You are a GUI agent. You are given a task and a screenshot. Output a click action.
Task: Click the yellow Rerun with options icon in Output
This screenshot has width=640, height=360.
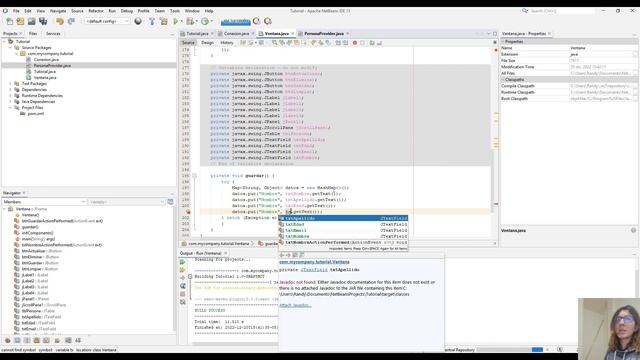click(x=182, y=270)
